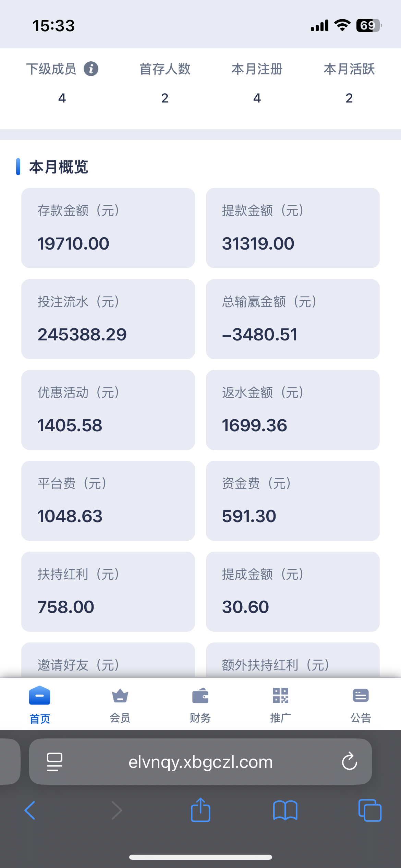Select the 首存人数 statistic
The image size is (401, 868).
(x=165, y=83)
